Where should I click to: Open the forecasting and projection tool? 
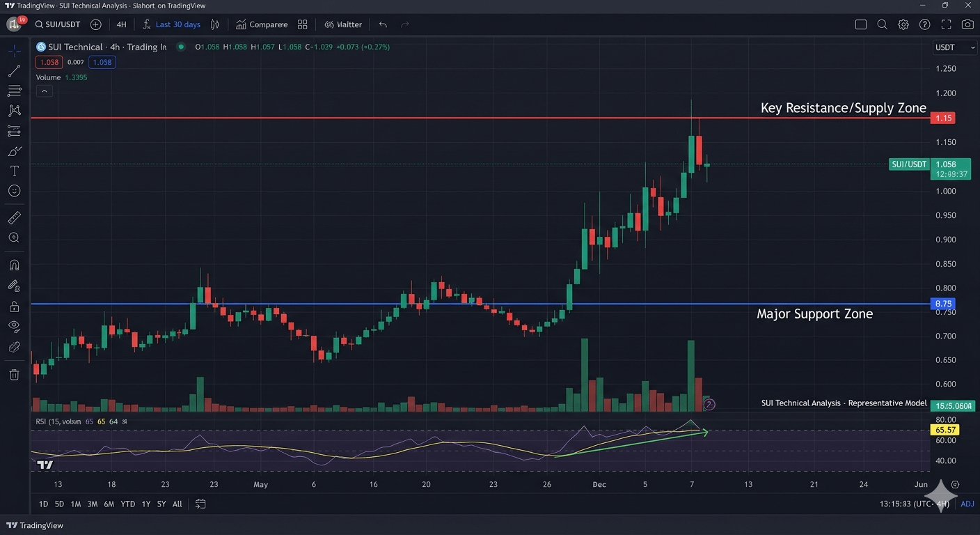[14, 131]
